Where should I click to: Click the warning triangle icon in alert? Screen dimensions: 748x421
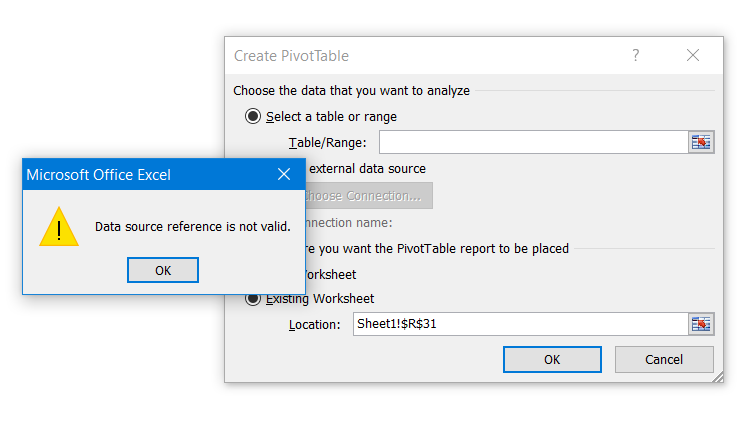59,227
